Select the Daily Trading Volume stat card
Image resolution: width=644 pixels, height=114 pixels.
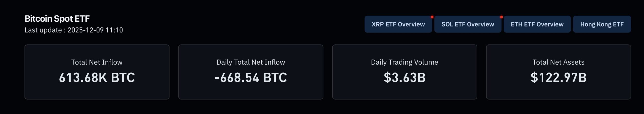405,91
